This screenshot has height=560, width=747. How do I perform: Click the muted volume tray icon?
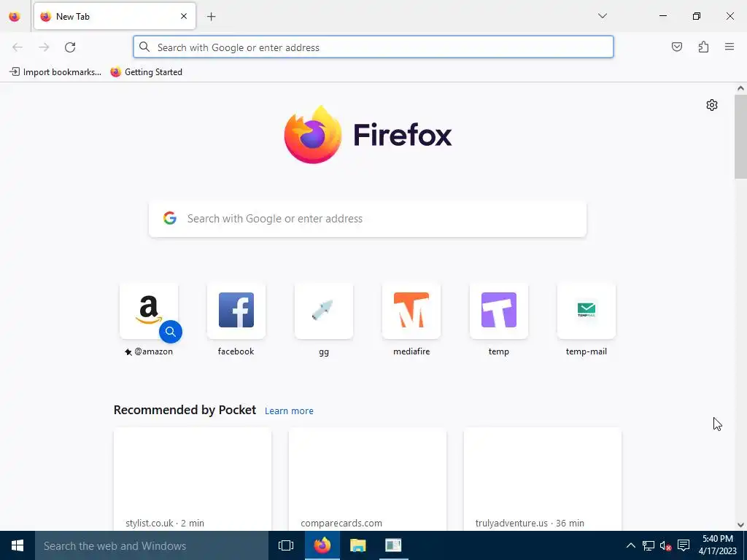click(665, 545)
